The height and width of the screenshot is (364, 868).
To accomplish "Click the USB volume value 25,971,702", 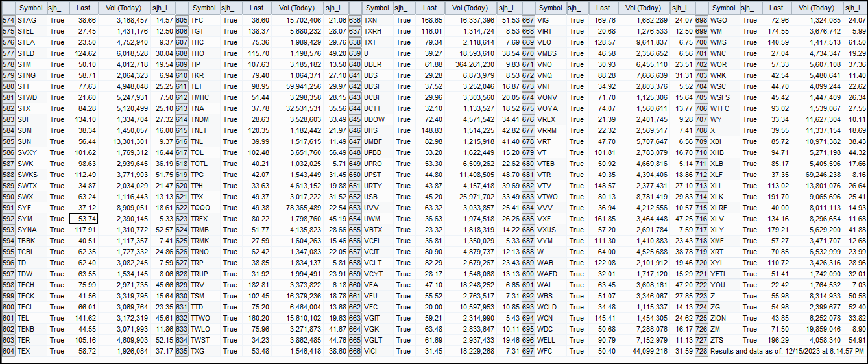I will [x=472, y=197].
